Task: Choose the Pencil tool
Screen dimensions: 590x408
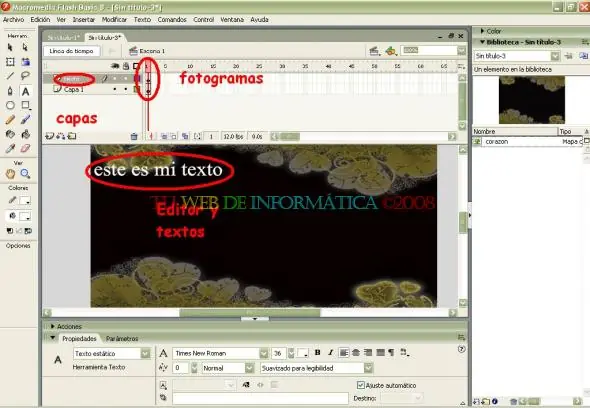Action: coord(10,120)
